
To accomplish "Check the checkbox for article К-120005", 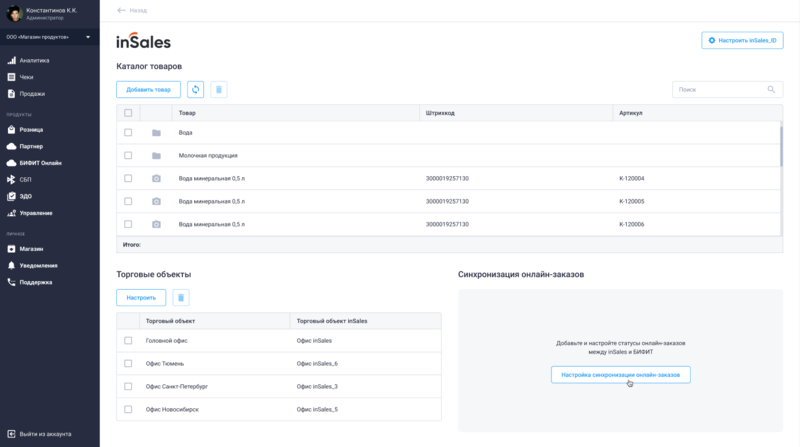I will (128, 202).
